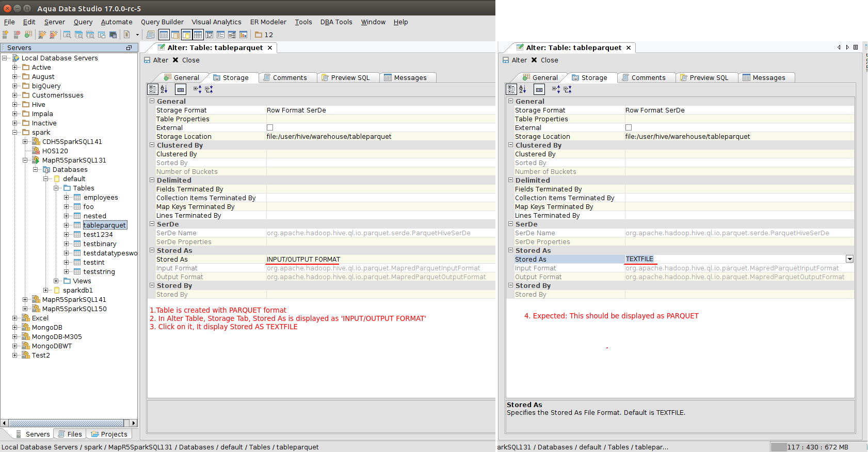Click Collapse All icon in right Storage pane
The width and height of the screenshot is (868, 452).
(567, 89)
